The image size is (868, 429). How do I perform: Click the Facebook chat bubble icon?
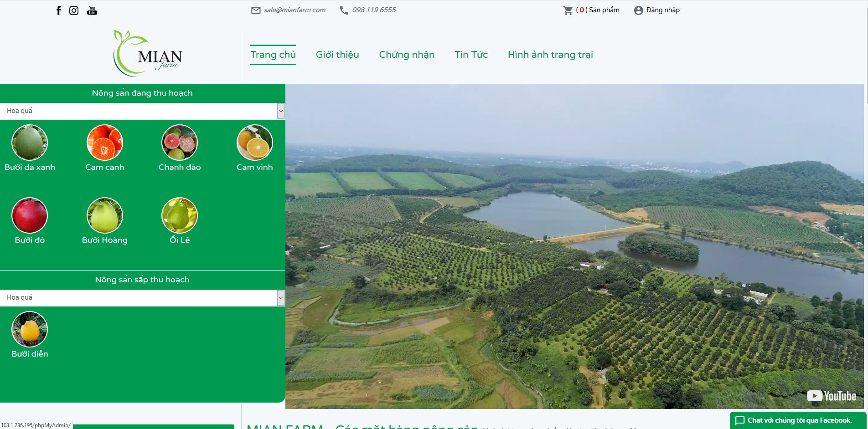click(x=740, y=420)
